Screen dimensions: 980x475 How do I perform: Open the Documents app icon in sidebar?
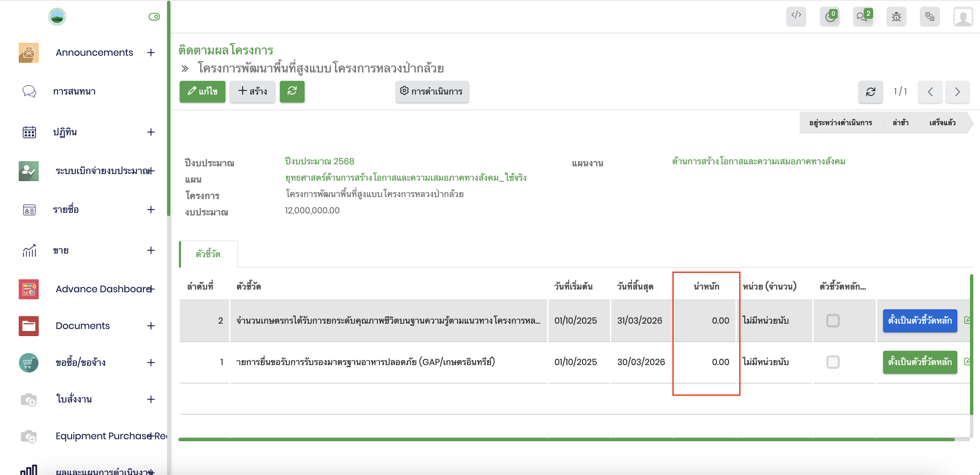pyautogui.click(x=28, y=325)
